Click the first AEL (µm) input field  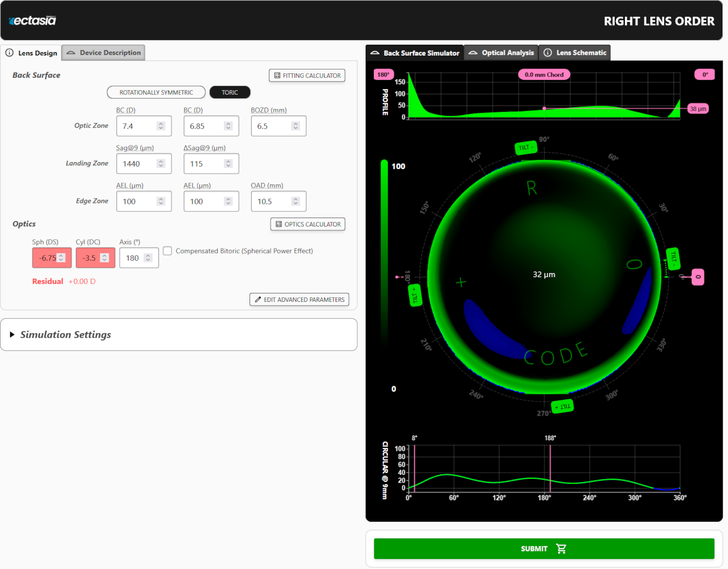click(144, 201)
